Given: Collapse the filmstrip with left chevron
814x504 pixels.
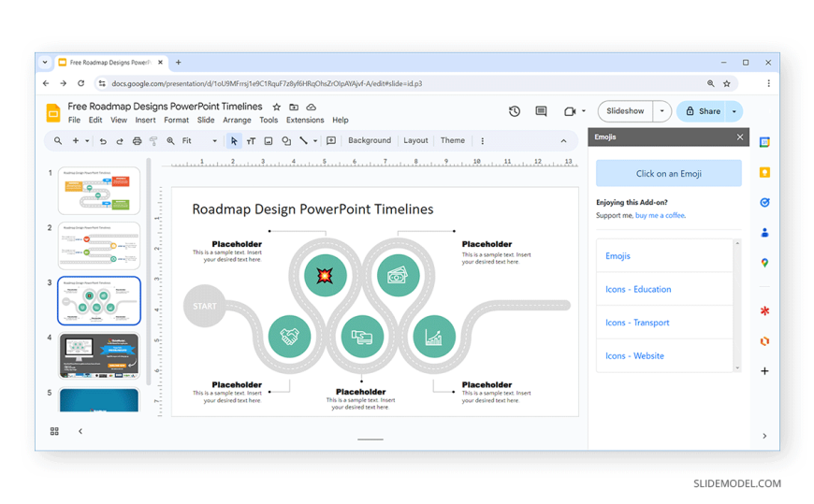Looking at the screenshot, I should (x=80, y=431).
